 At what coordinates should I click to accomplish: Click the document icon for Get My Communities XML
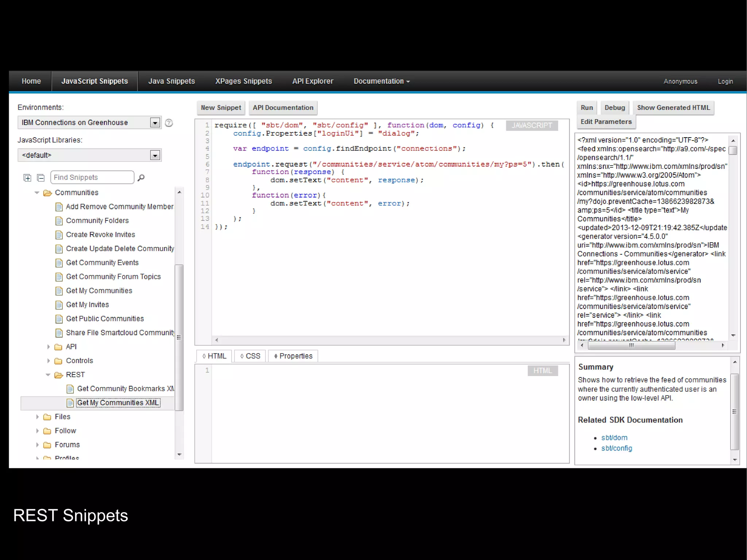click(70, 403)
